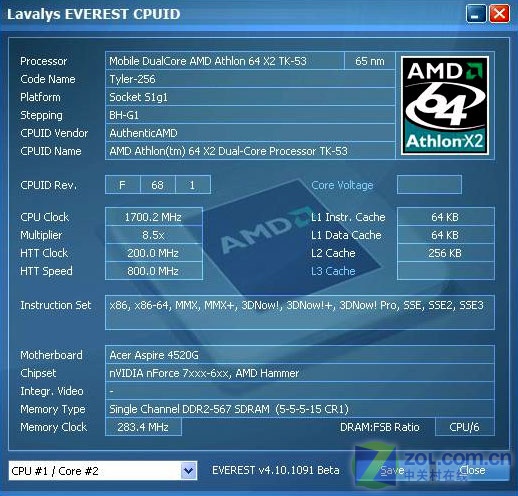
Task: Click the L2 Cache value '256 KB'
Action: (x=446, y=253)
